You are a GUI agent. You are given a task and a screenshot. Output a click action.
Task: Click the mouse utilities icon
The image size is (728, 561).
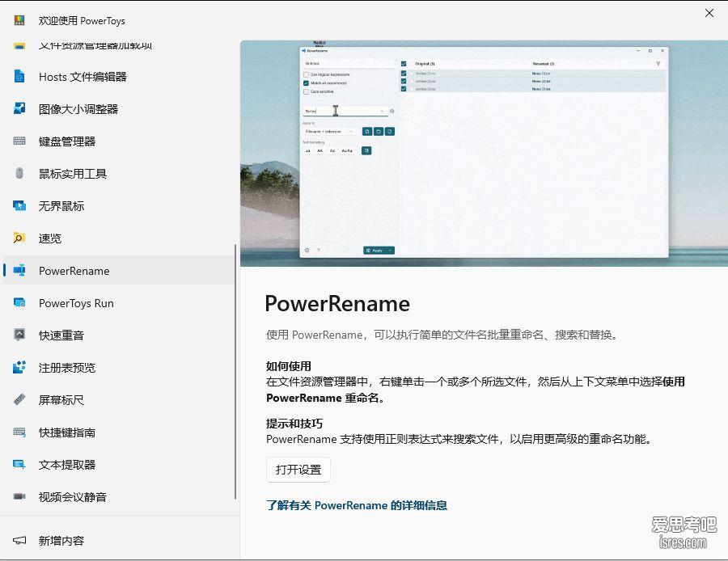[19, 173]
